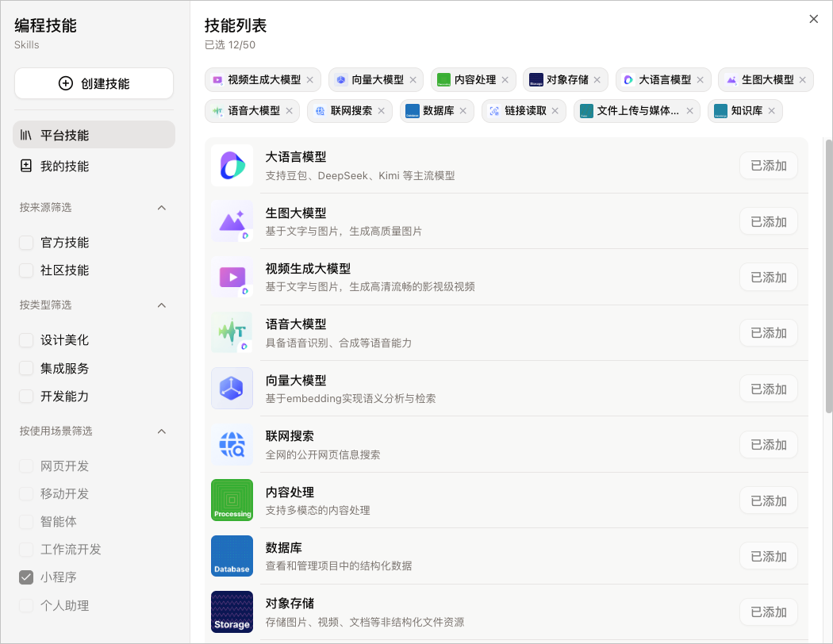Viewport: 833px width, 644px height.
Task: Enable the 集成服务 type filter
Action: point(26,369)
